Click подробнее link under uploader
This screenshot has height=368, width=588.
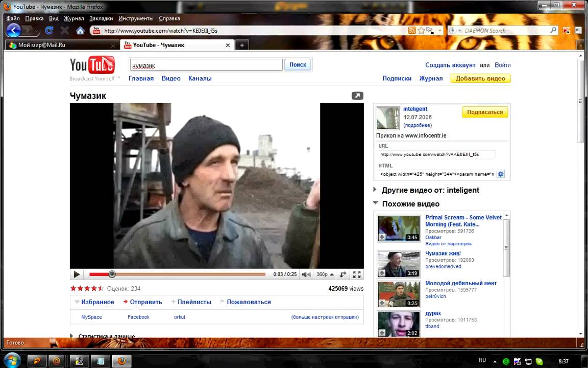click(418, 125)
